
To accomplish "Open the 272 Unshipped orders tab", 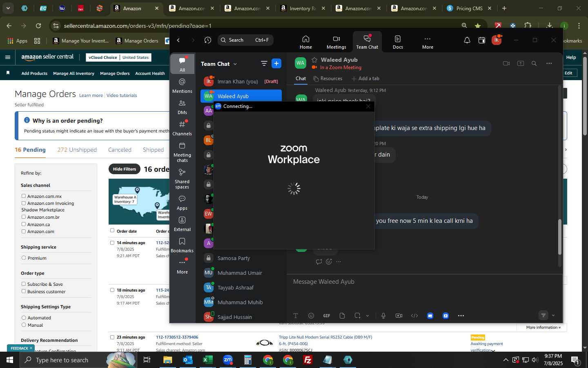I will (77, 150).
